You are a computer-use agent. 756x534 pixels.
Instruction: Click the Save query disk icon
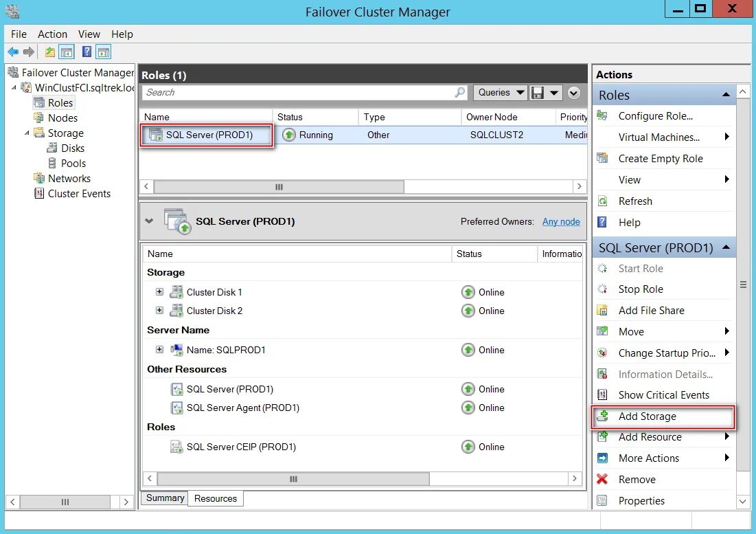click(x=537, y=93)
